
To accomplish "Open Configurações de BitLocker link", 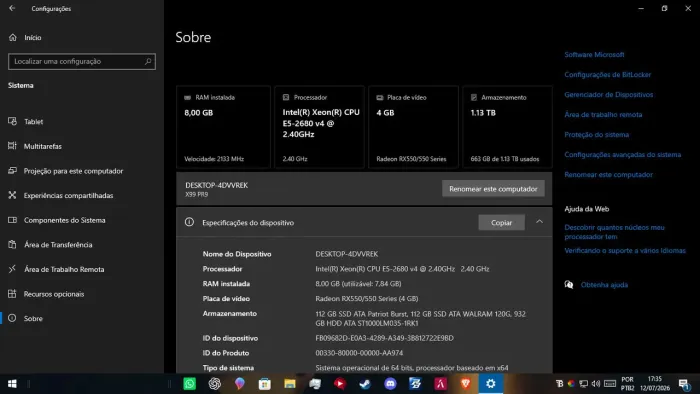I will click(608, 75).
